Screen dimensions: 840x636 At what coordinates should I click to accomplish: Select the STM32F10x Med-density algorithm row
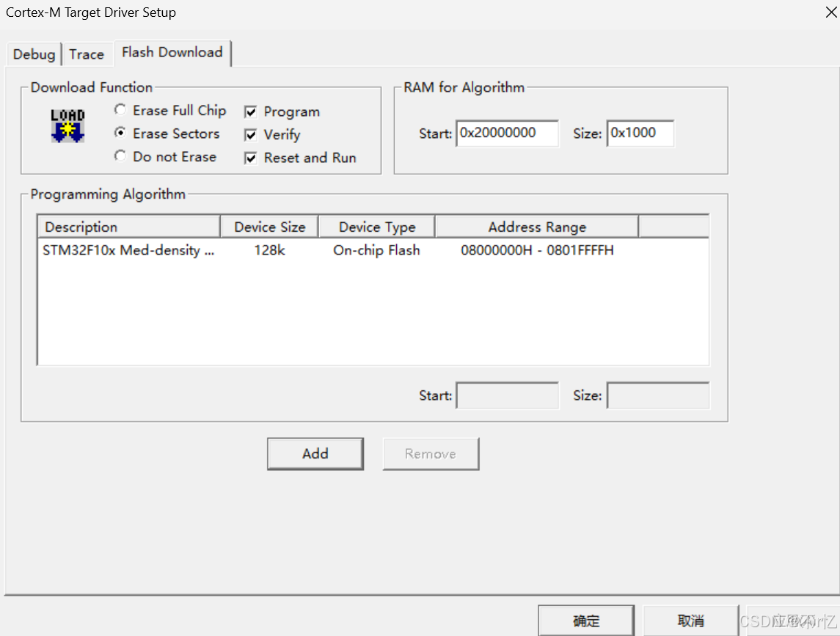coord(373,250)
